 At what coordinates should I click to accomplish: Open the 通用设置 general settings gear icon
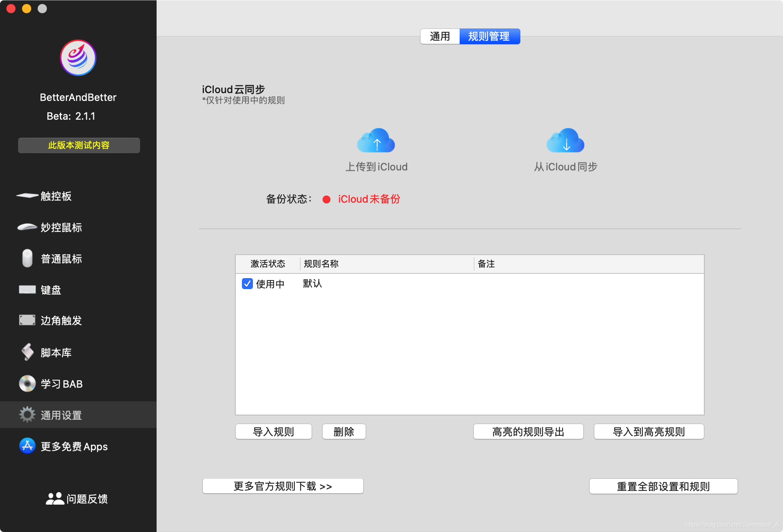29,414
